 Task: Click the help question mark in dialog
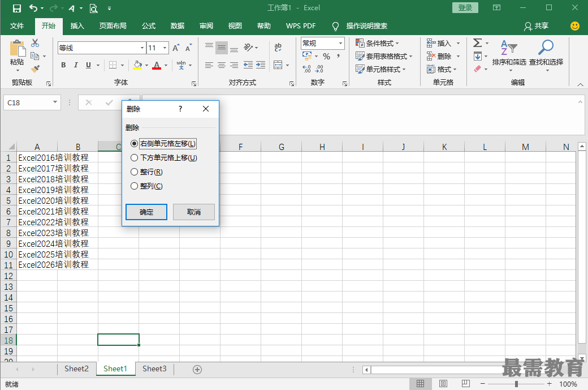click(x=180, y=109)
